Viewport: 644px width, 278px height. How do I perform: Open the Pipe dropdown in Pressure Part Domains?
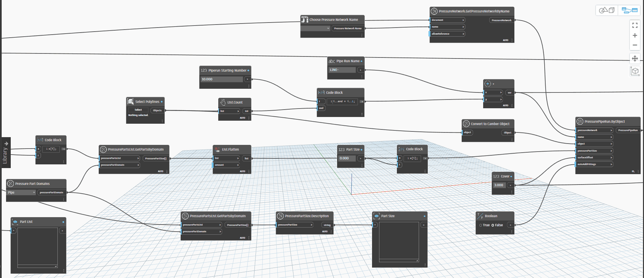tap(21, 192)
